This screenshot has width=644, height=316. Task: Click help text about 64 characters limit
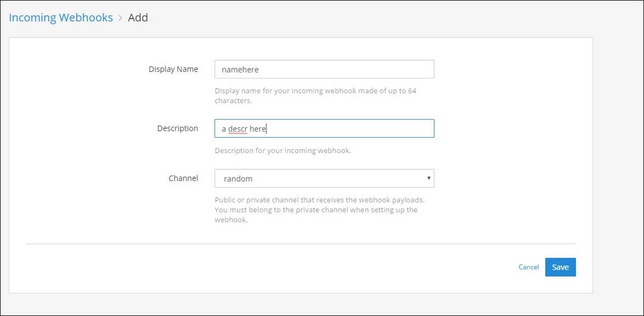(316, 96)
